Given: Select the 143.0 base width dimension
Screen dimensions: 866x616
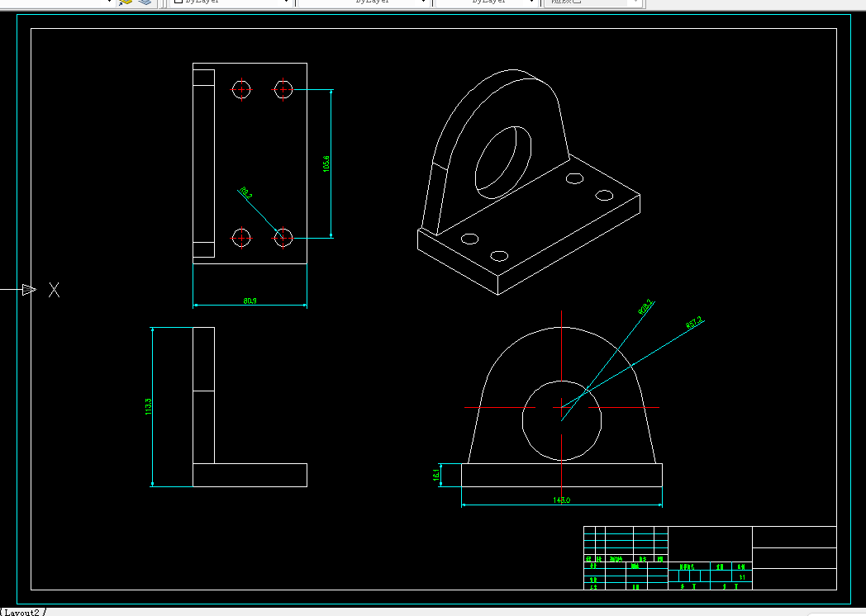Looking at the screenshot, I should click(561, 500).
